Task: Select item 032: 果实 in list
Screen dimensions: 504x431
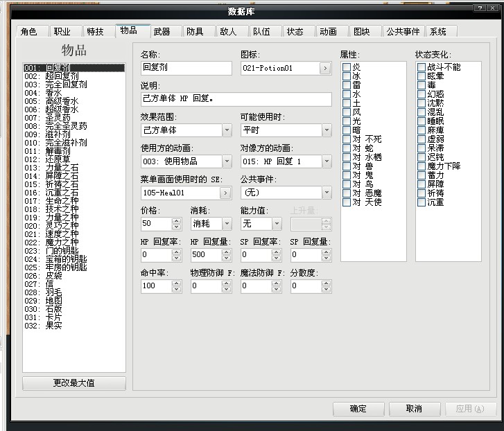Action: coord(73,326)
